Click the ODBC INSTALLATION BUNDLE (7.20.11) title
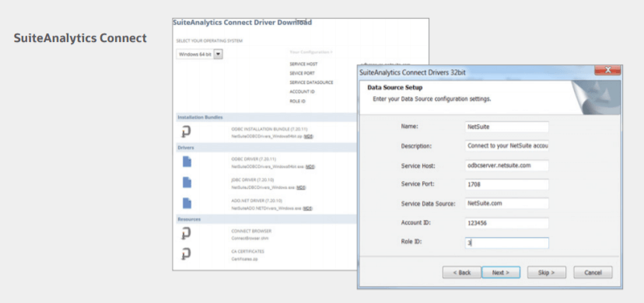The height and width of the screenshot is (303, 644). point(269,129)
